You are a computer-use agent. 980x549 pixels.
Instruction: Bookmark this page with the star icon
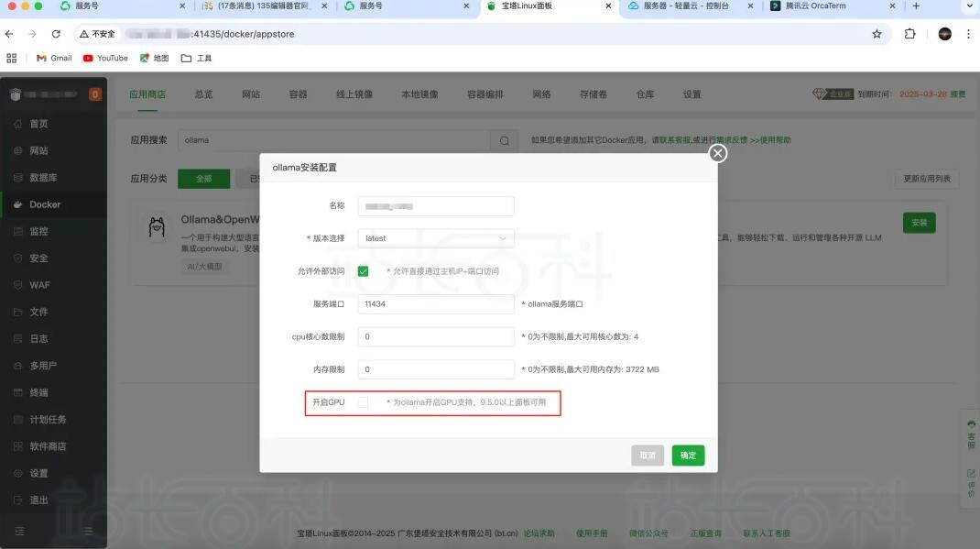tap(877, 34)
